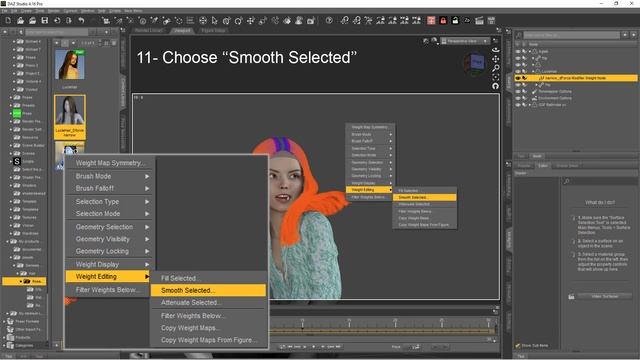Click the Scripts folder with S icon

coord(17,161)
